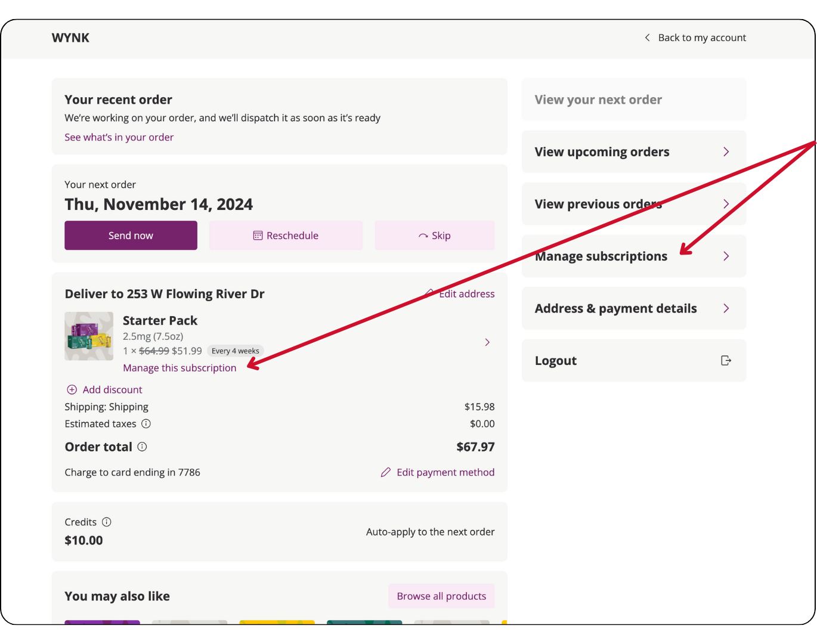Screen dimensions: 817x644
Task: Click the 'Every 4 weeks' frequency badge
Action: click(236, 351)
